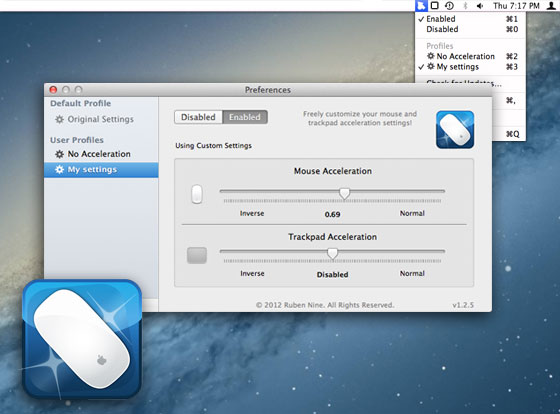This screenshot has width=560, height=414.
Task: Click the app logo icon in Preferences window
Action: click(455, 129)
